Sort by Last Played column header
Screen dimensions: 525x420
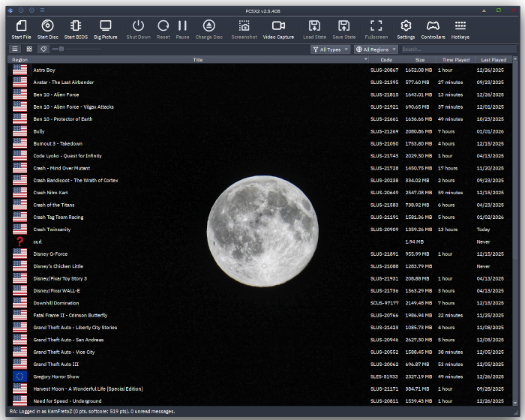tap(493, 59)
